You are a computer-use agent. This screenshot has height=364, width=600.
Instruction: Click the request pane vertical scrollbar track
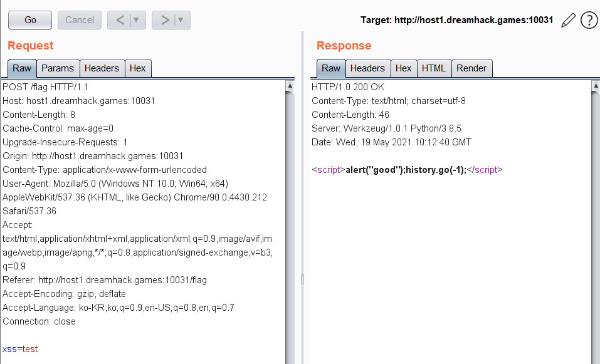pos(290,229)
